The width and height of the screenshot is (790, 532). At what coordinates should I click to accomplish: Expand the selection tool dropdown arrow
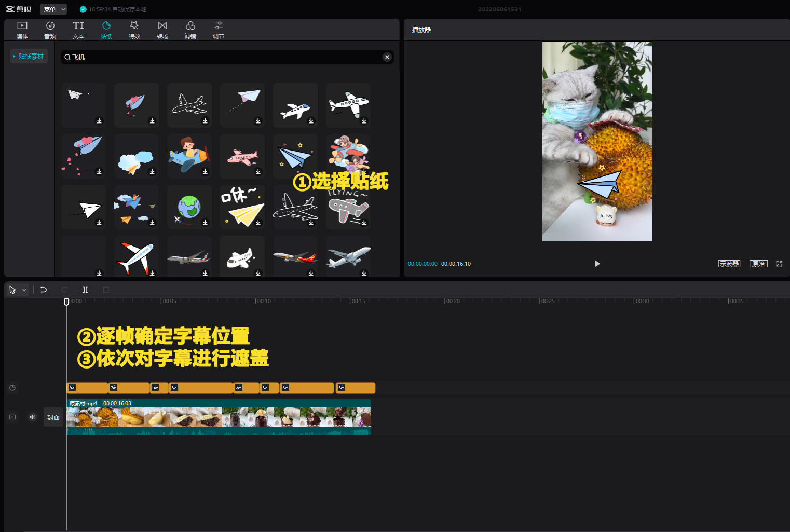(x=23, y=290)
